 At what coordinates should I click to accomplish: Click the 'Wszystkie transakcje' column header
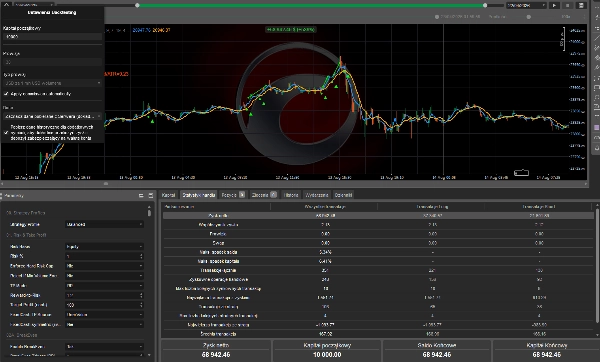(325, 207)
